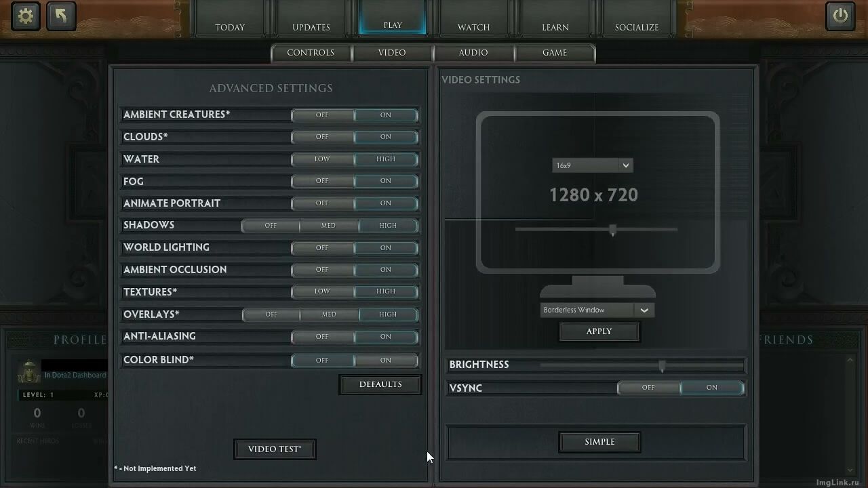868x488 pixels.
Task: Set Shadows to high
Action: tap(388, 226)
